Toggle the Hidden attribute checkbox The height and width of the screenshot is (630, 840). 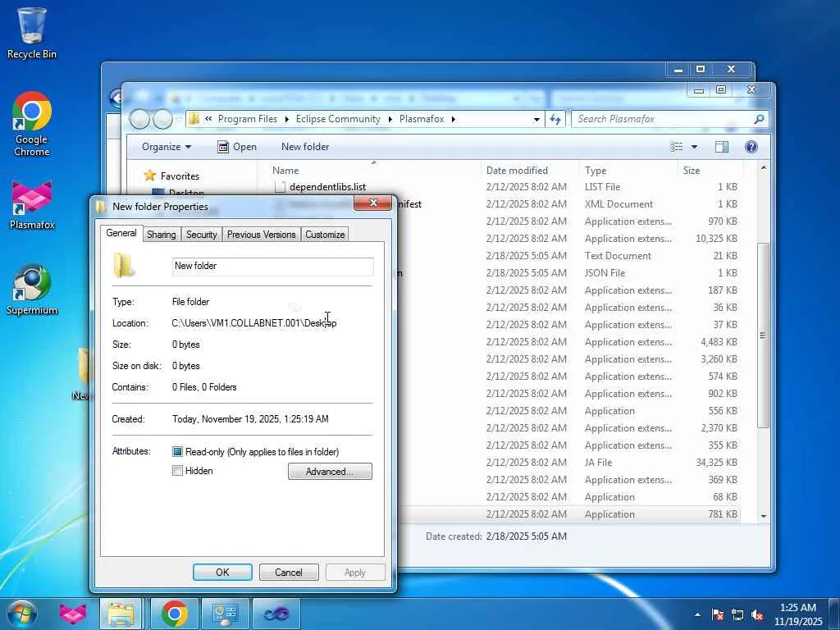coord(177,471)
